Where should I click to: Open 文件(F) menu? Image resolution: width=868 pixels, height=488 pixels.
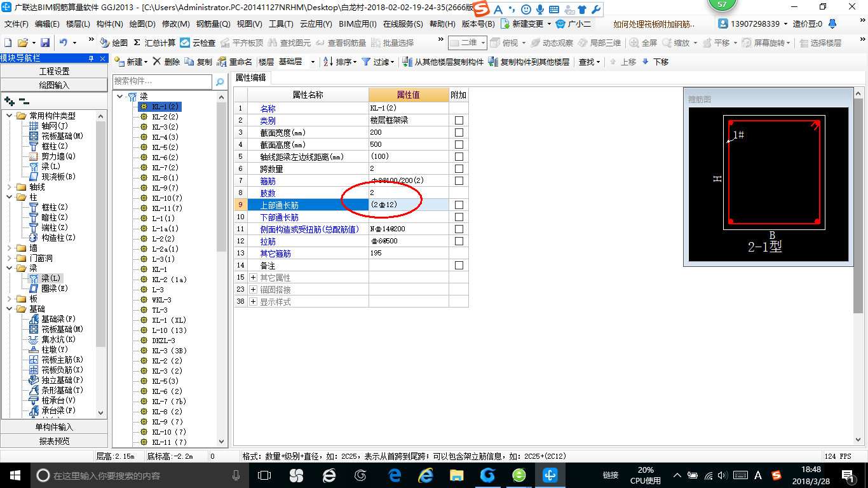click(17, 24)
